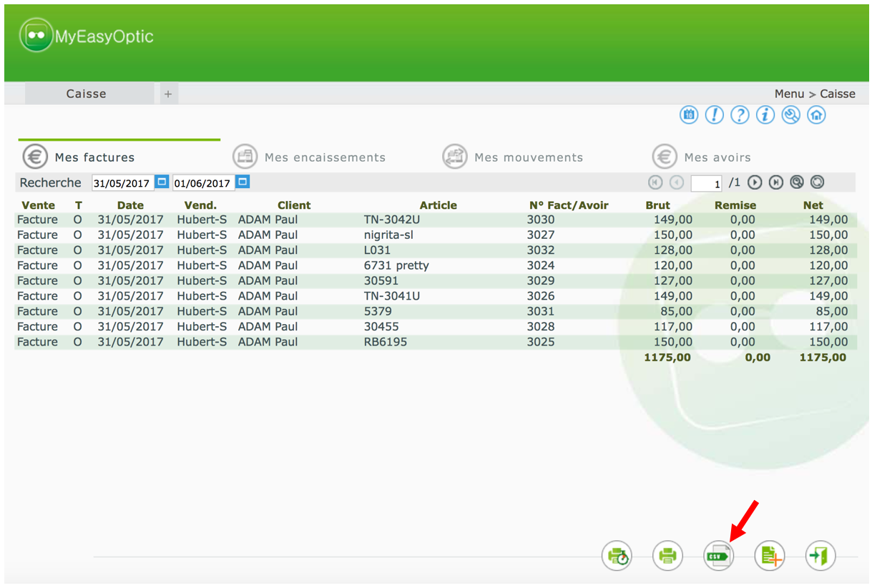This screenshot has height=588, width=872.
Task: Select article TN-3041U row
Action: pyautogui.click(x=436, y=296)
